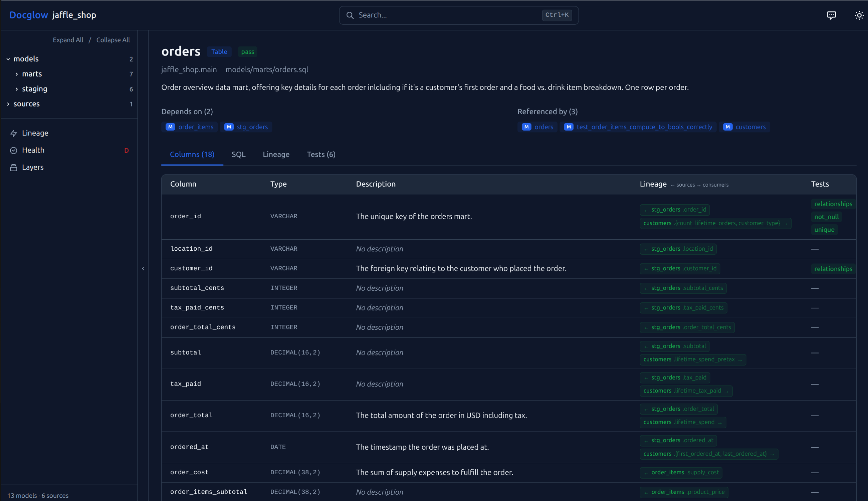Switch to the SQL tab
This screenshot has width=868, height=501.
(238, 154)
